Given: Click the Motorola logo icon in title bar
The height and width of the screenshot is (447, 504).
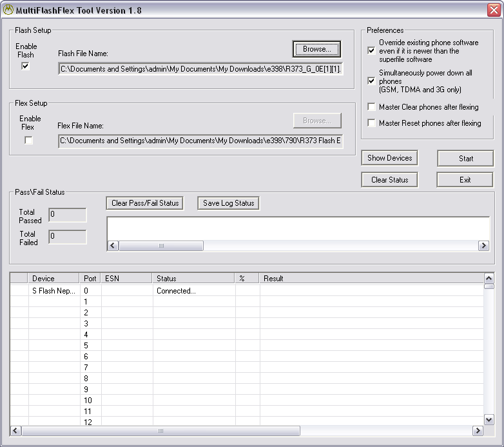Looking at the screenshot, I should [8, 10].
